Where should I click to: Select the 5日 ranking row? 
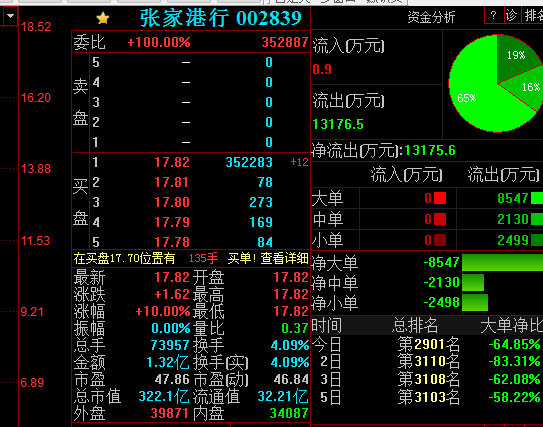coord(427,397)
